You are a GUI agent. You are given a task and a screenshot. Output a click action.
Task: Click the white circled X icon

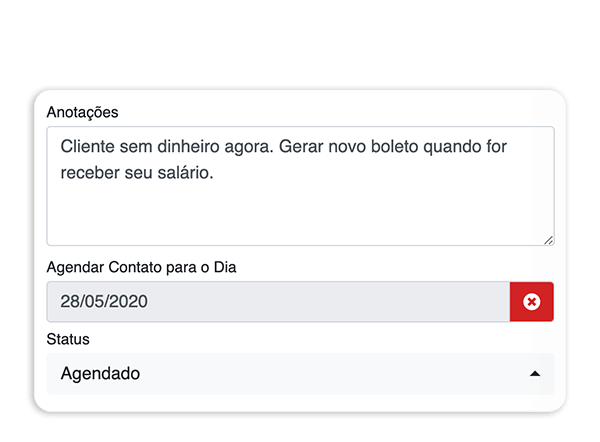[x=532, y=302]
